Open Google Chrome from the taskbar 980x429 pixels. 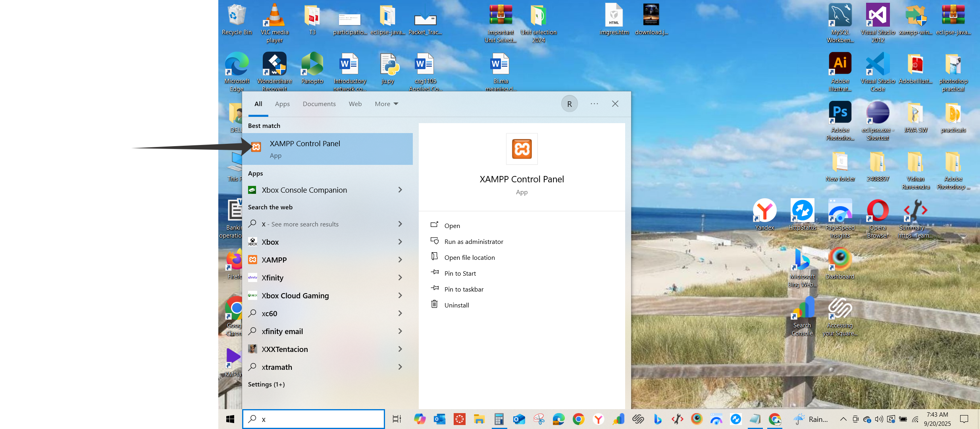578,419
